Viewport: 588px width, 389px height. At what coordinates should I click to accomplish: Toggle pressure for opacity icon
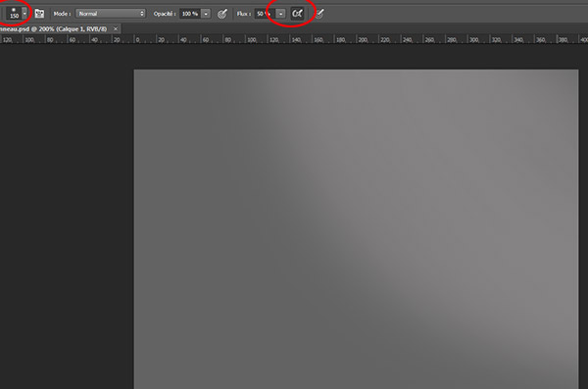pos(222,14)
